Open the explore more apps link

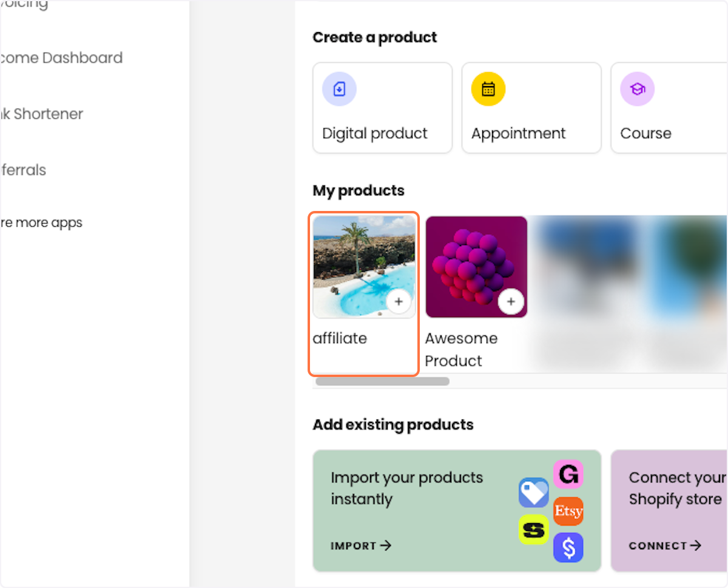point(41,222)
